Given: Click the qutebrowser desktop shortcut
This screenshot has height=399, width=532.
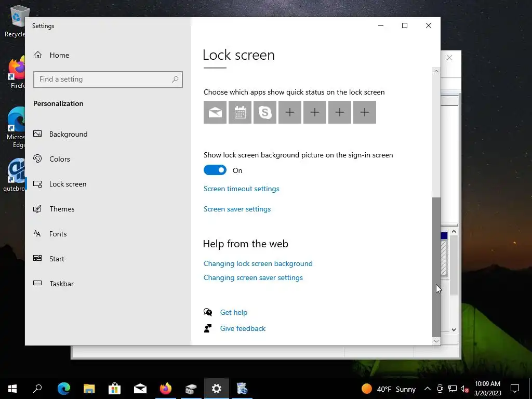Looking at the screenshot, I should [x=15, y=175].
